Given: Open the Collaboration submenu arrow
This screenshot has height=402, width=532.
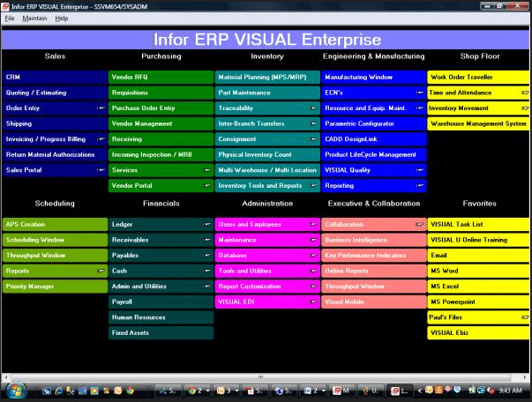Looking at the screenshot, I should pyautogui.click(x=419, y=225).
